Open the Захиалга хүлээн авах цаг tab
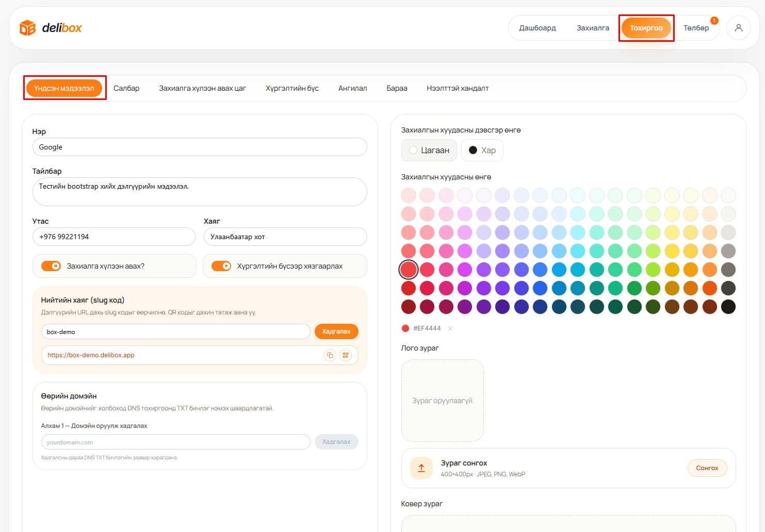This screenshot has height=532, width=765. [202, 88]
